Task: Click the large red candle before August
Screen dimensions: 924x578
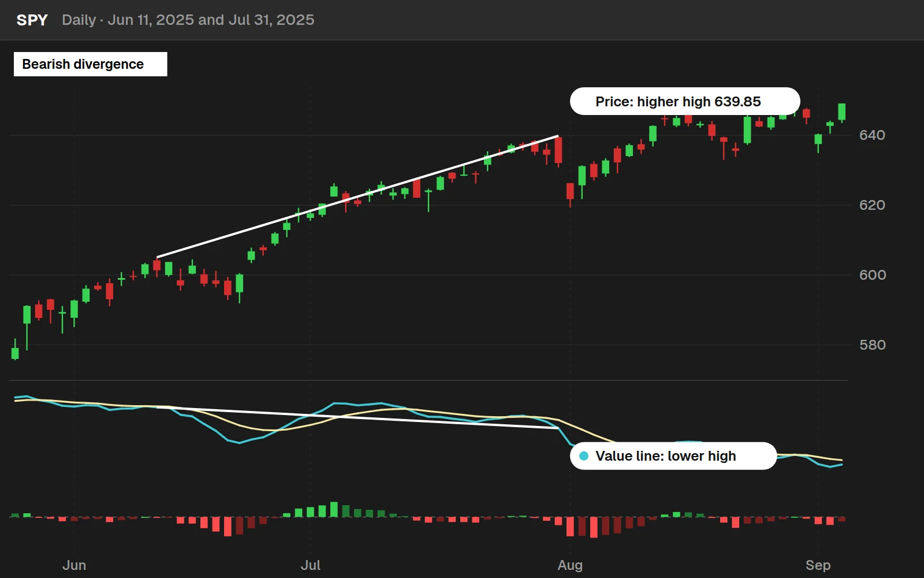Action: click(x=558, y=151)
